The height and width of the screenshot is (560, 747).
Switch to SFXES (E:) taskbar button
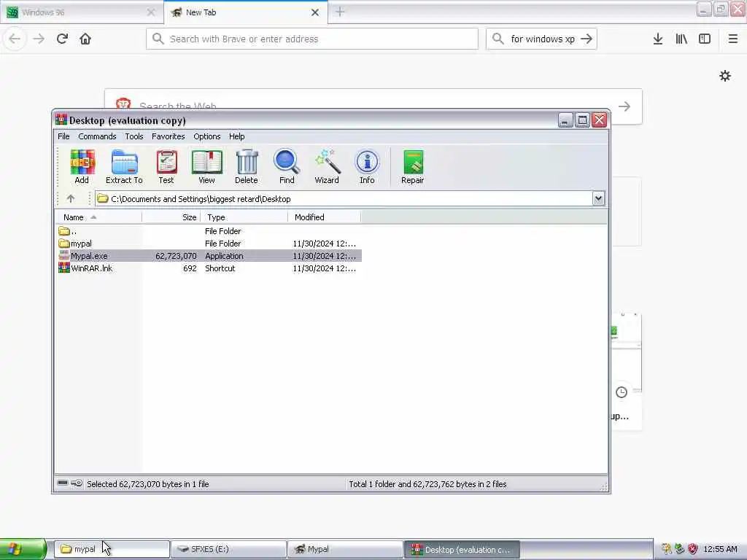point(228,549)
